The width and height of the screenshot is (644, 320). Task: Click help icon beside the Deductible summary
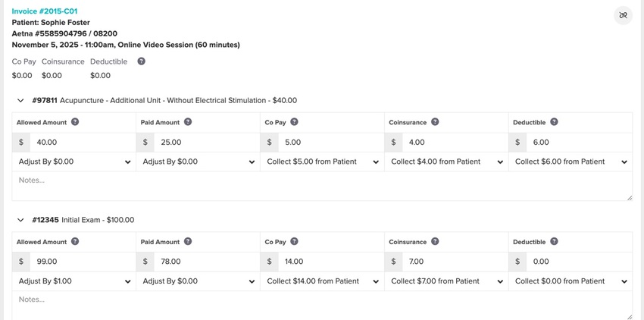pyautogui.click(x=141, y=61)
